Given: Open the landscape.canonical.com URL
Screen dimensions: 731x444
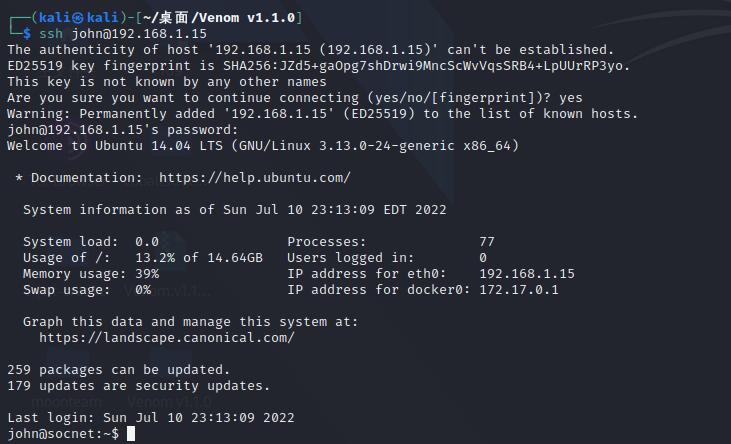Looking at the screenshot, I should (166, 338).
